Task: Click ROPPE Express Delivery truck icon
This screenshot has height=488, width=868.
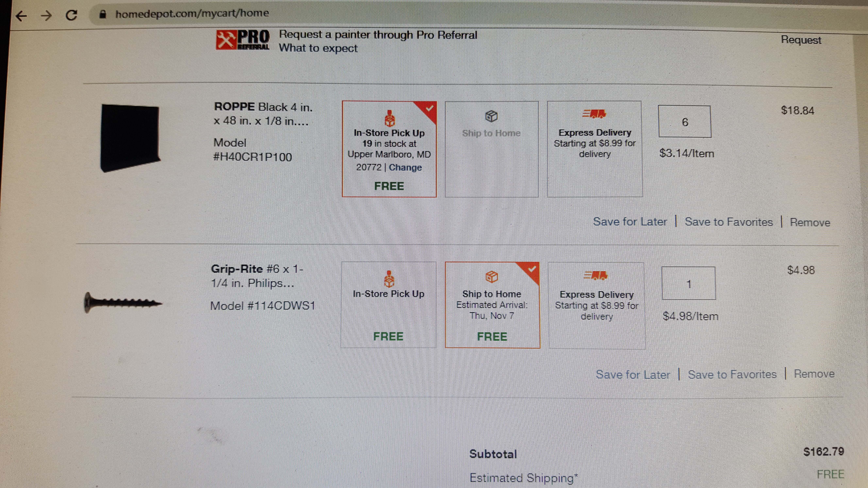Action: 594,114
